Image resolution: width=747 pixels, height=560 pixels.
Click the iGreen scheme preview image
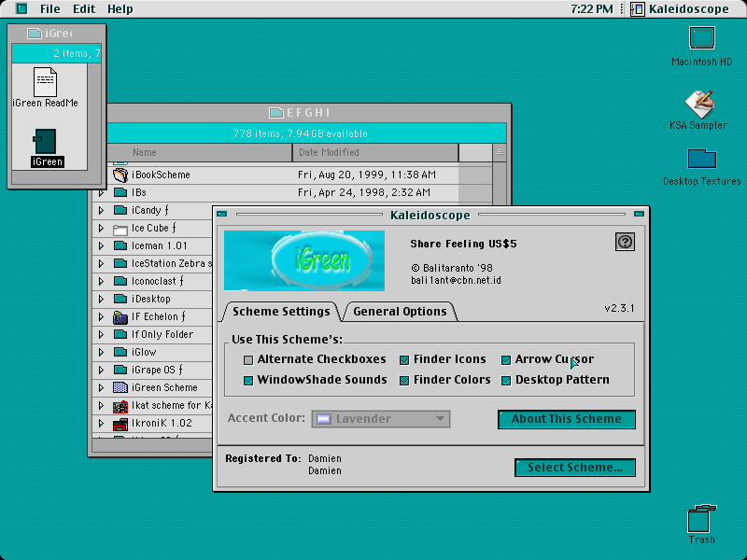coord(304,260)
